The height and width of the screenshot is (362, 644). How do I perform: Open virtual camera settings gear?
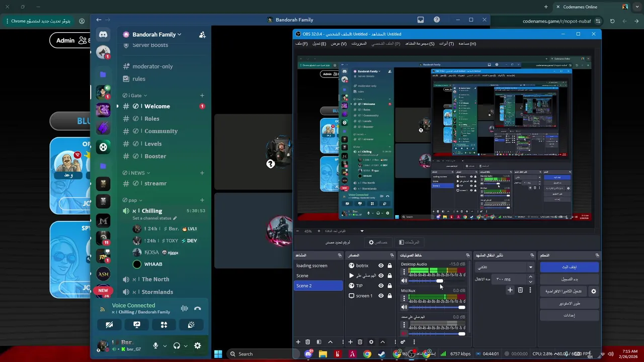tap(593, 291)
